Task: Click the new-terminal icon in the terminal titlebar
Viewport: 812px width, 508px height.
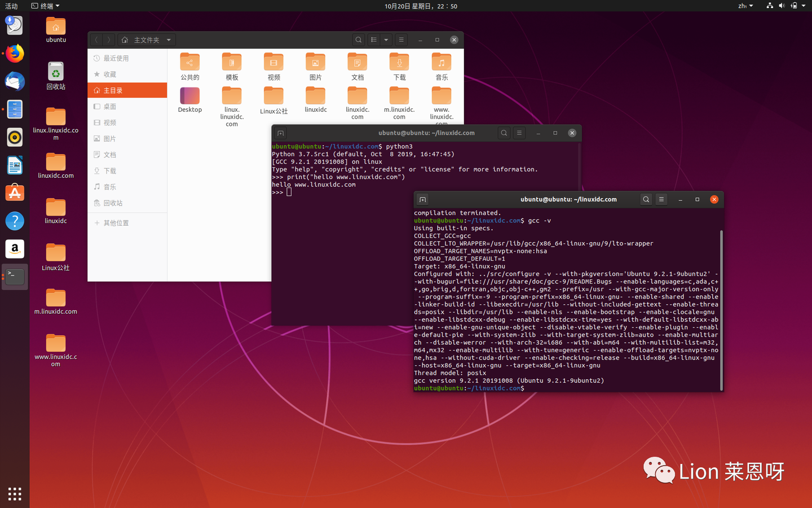Action: [x=422, y=199]
